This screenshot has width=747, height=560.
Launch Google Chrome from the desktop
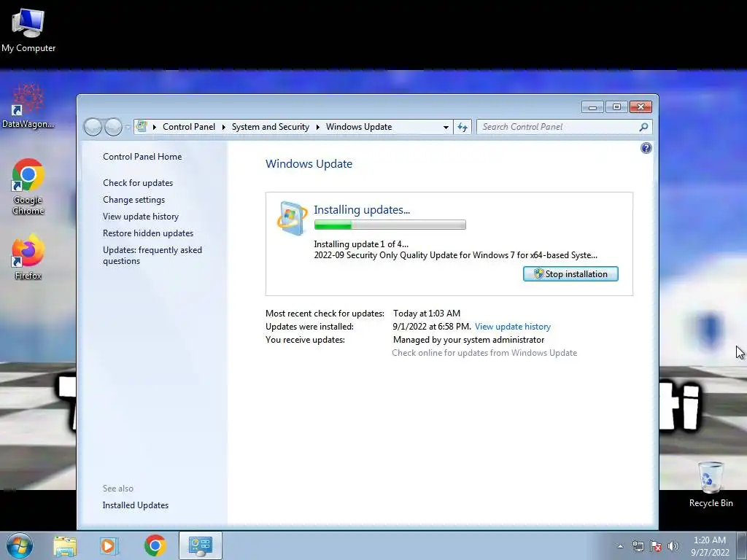click(x=28, y=186)
